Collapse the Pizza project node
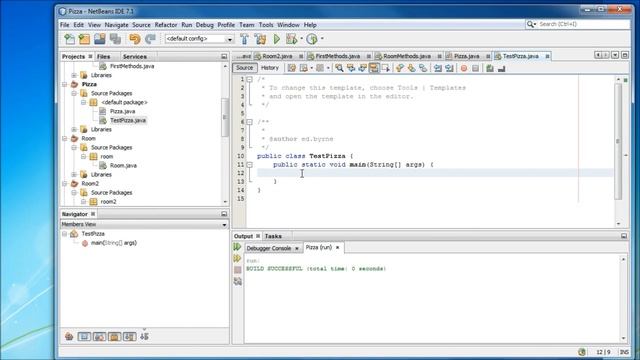This screenshot has width=640, height=360. tap(64, 84)
